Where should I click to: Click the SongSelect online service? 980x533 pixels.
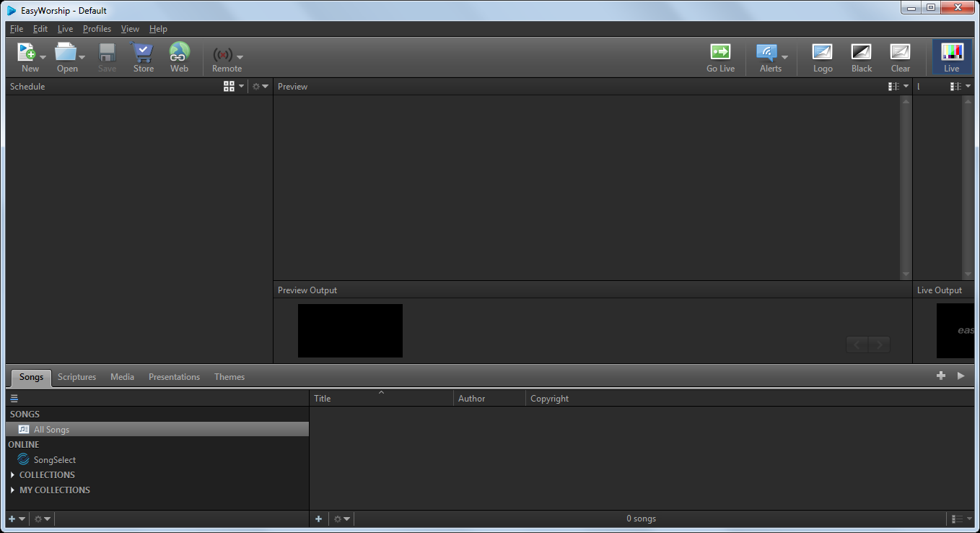pyautogui.click(x=52, y=459)
